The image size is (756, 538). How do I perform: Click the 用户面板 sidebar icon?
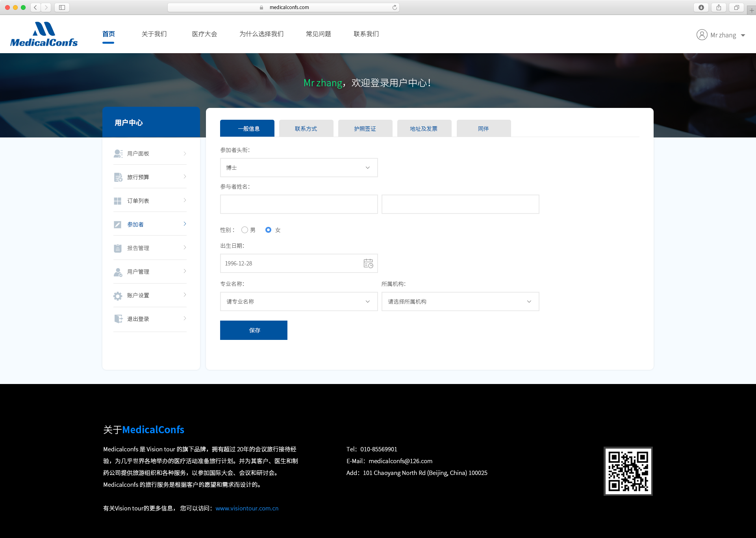118,154
